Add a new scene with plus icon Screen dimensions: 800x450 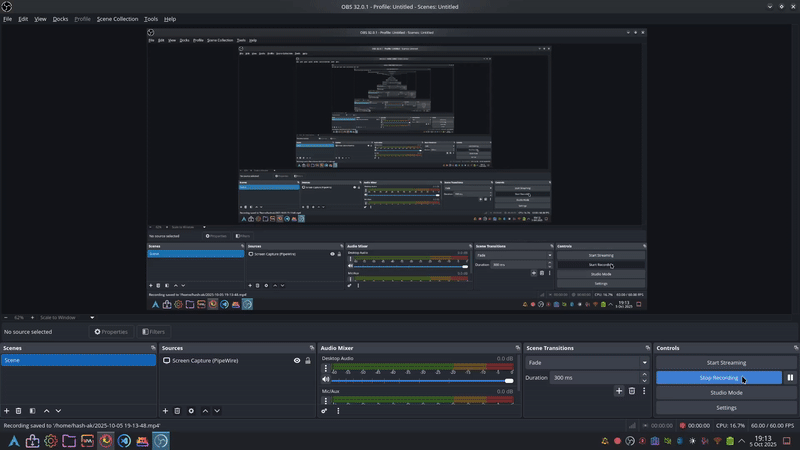[x=7, y=411]
